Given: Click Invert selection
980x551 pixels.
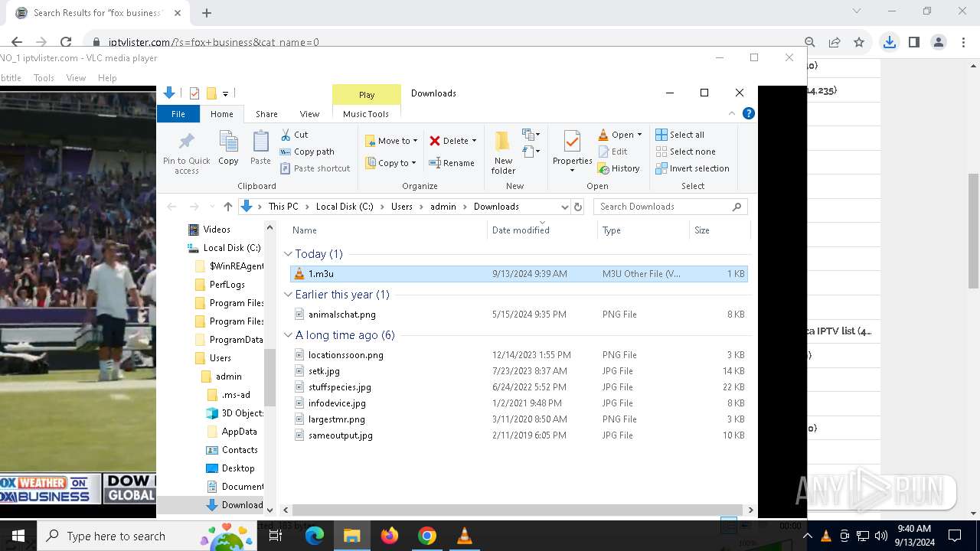Looking at the screenshot, I should tap(692, 168).
